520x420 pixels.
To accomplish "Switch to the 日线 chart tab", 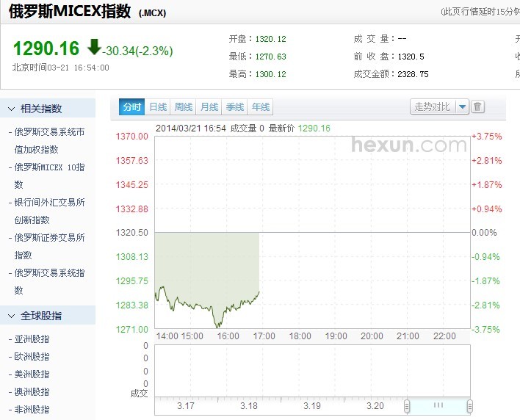I will point(158,107).
